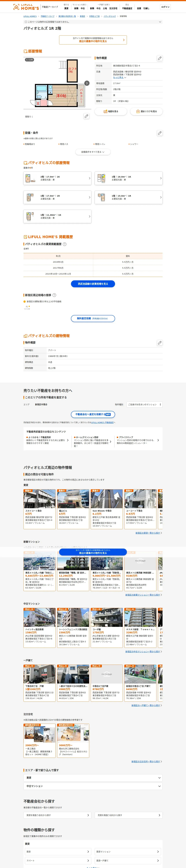
Task: Open 土地 in the header navigation
Action: pyautogui.click(x=105, y=8)
